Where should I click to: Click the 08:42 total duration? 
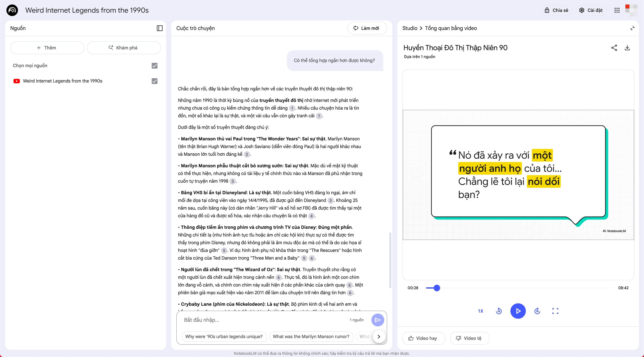tap(623, 288)
